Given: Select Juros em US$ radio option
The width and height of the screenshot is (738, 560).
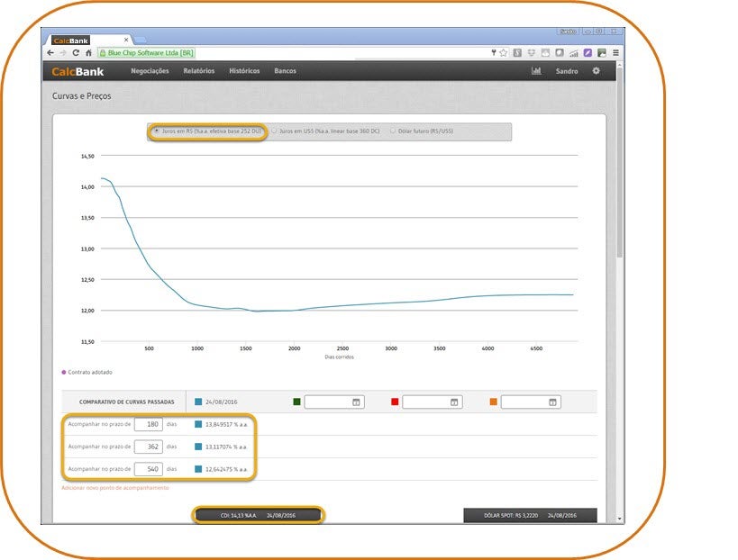Looking at the screenshot, I should [x=274, y=131].
